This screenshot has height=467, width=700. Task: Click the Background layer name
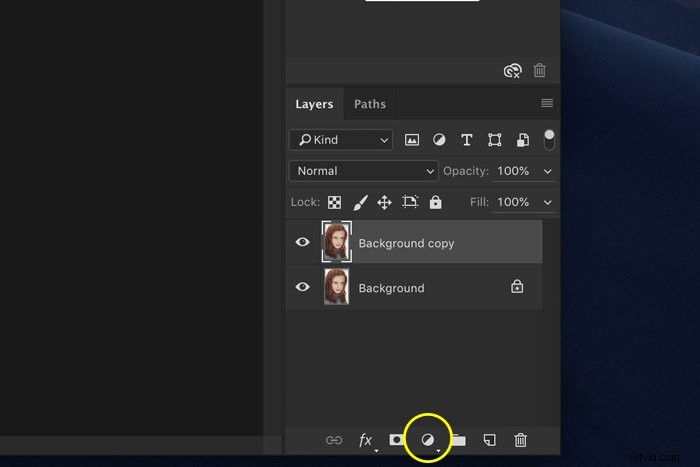pyautogui.click(x=392, y=288)
